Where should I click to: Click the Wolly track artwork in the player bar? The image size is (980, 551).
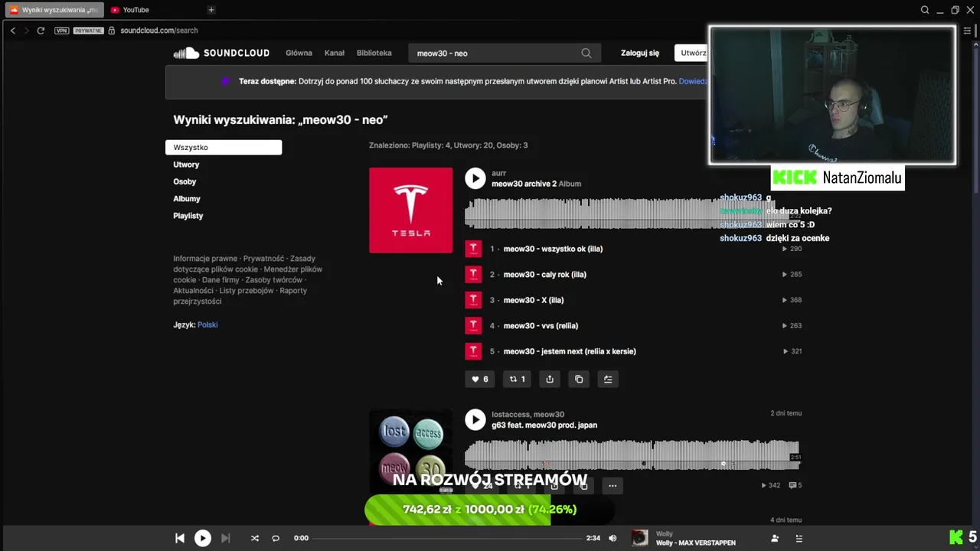(x=639, y=538)
